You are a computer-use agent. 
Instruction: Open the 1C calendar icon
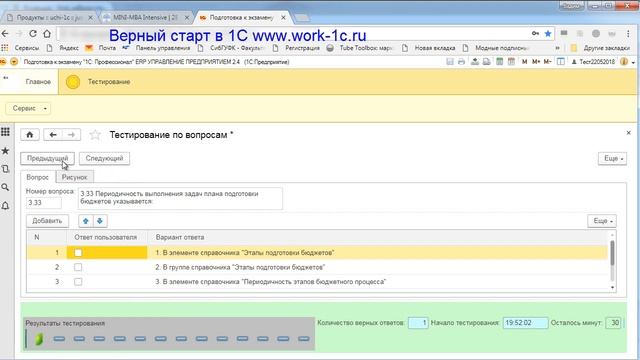[511, 62]
